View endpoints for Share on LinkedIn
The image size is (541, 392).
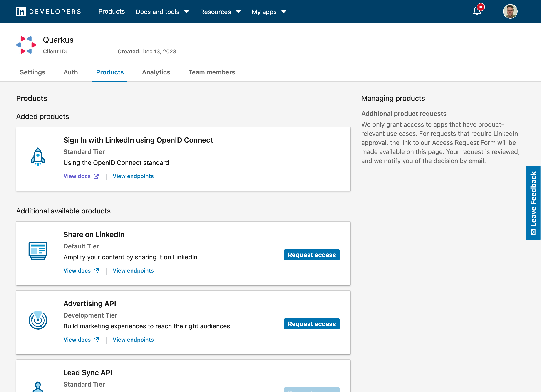click(133, 270)
